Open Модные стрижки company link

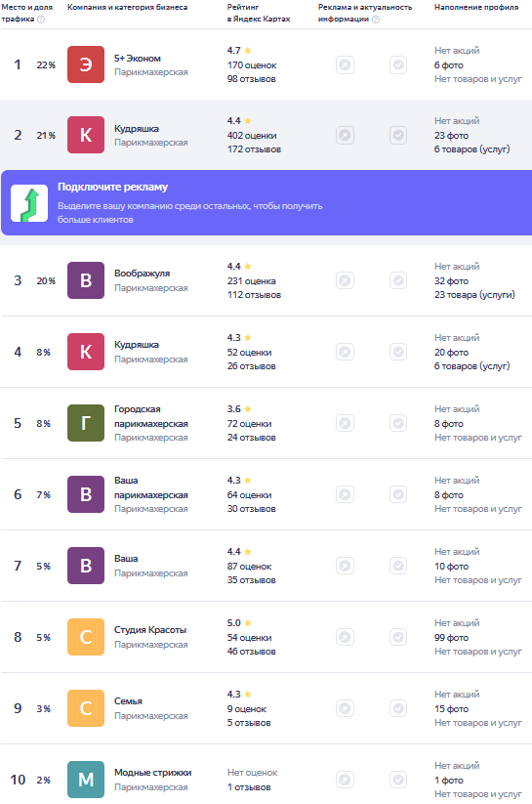152,772
